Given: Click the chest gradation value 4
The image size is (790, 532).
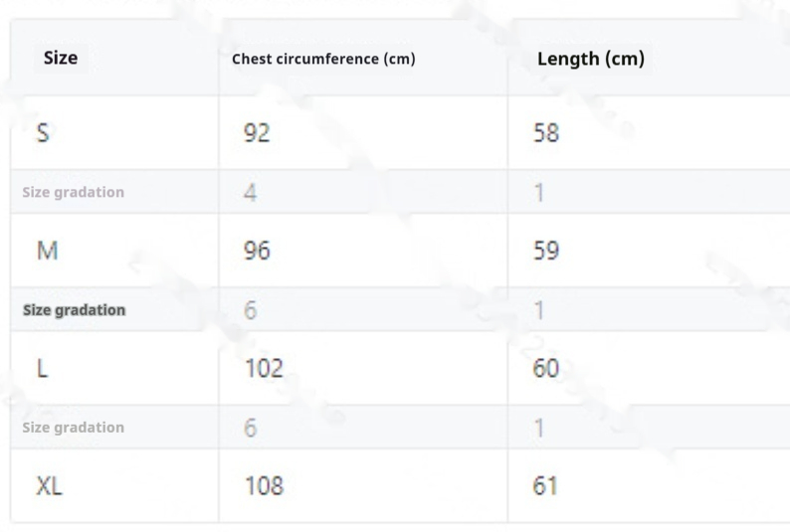Looking at the screenshot, I should point(251,192).
